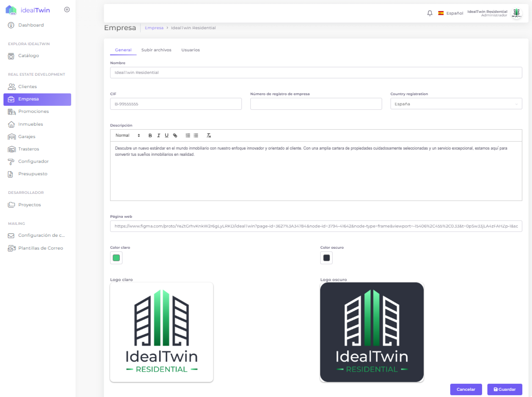Switch to the Subir archivos tab
The image size is (532, 397).
(156, 50)
